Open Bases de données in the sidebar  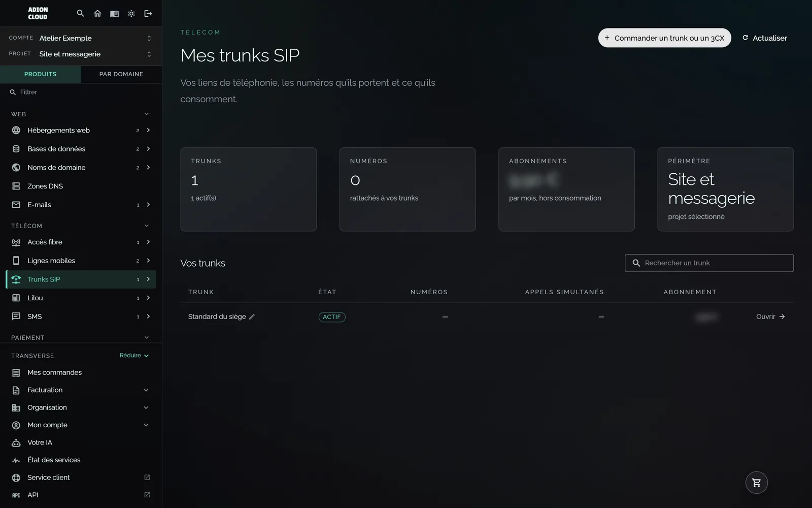click(81, 149)
